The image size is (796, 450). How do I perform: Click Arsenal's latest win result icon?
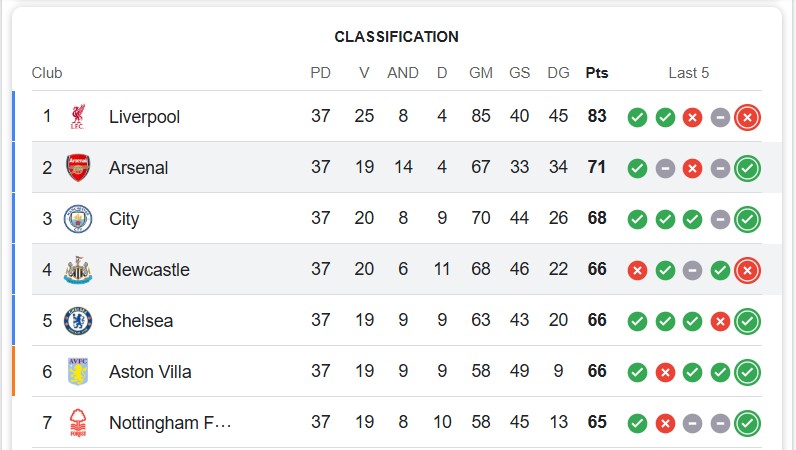point(747,168)
